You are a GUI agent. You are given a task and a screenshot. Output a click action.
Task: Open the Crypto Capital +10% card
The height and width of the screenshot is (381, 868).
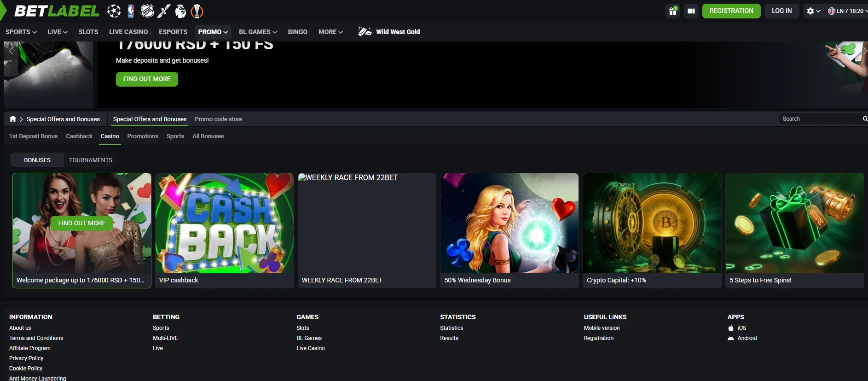(x=652, y=230)
